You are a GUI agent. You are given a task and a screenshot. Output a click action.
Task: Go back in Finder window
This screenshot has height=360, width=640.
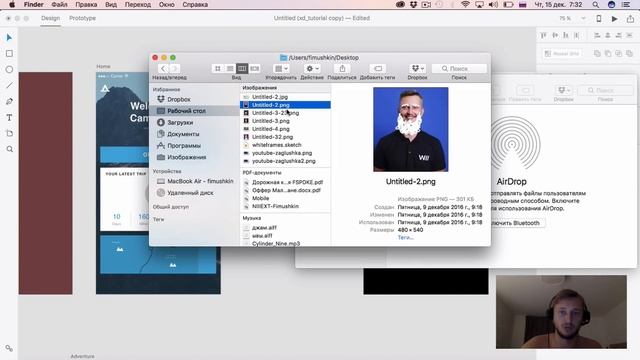[x=163, y=69]
